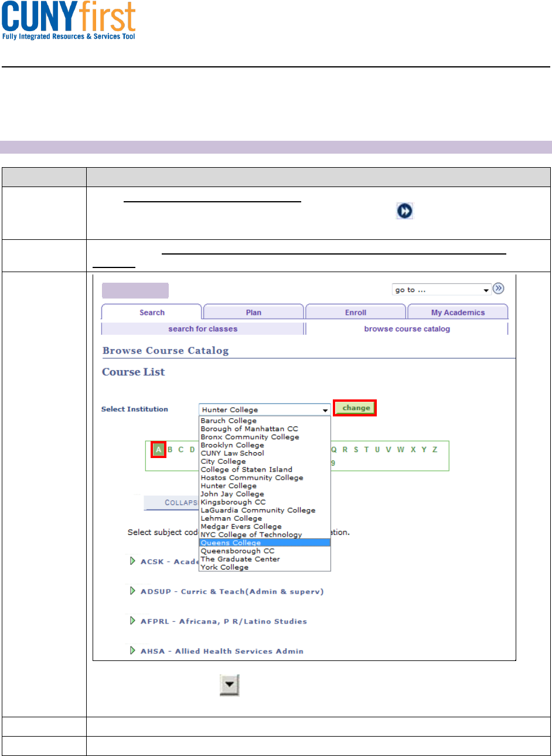Select letter A in the alphabet filter
The width and height of the screenshot is (552, 756).
159,450
